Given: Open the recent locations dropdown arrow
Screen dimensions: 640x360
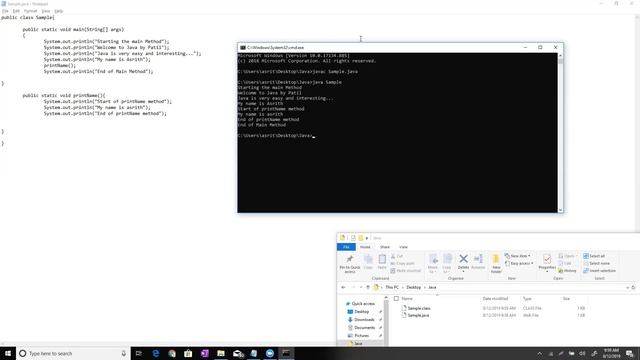Looking at the screenshot, I should click(x=361, y=287).
